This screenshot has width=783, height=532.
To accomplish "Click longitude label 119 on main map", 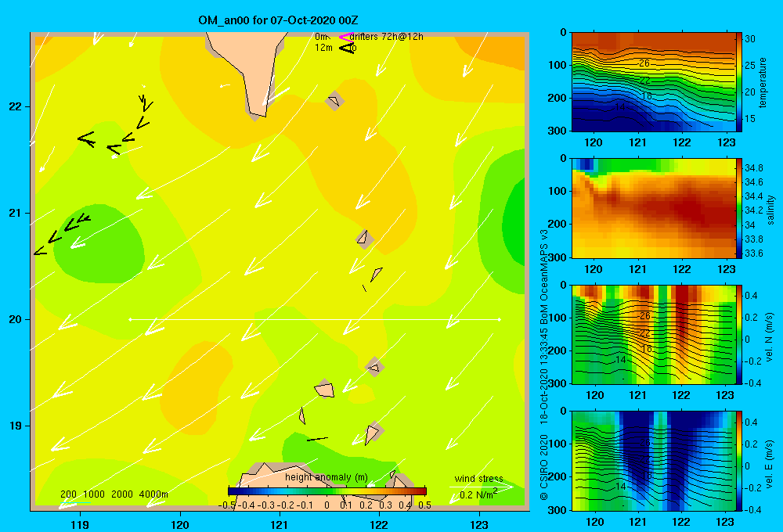I will point(80,524).
